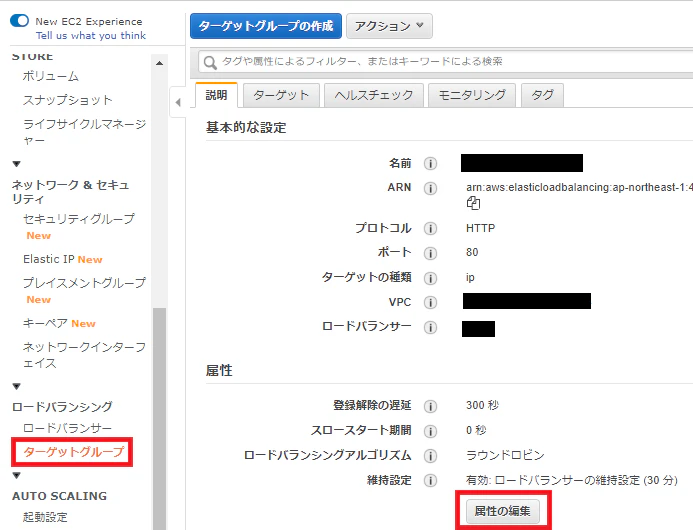Click the HTTP protocol value

tap(480, 228)
